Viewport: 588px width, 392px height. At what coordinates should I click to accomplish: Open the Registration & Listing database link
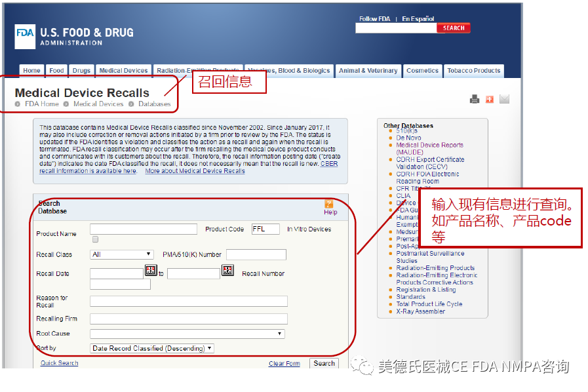pos(425,290)
